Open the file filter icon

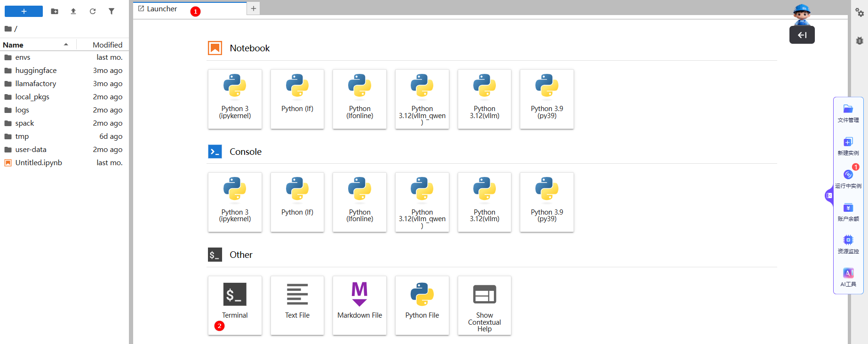pyautogui.click(x=111, y=11)
